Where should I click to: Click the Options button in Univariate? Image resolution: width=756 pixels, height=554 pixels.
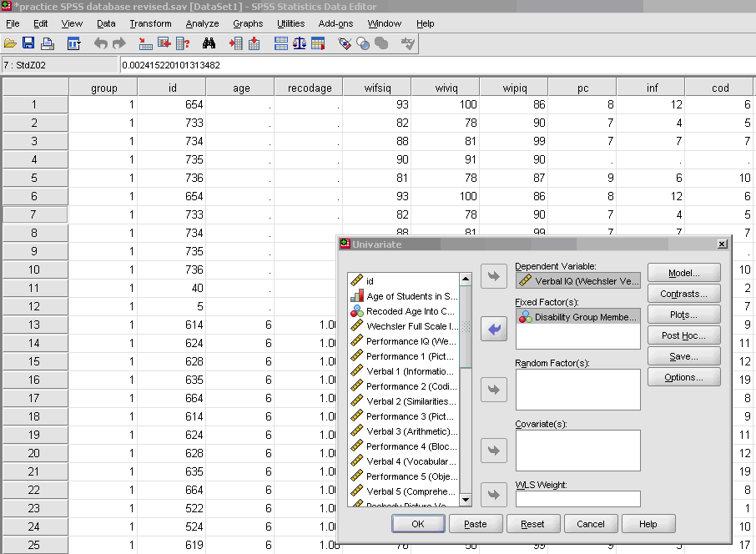[684, 377]
